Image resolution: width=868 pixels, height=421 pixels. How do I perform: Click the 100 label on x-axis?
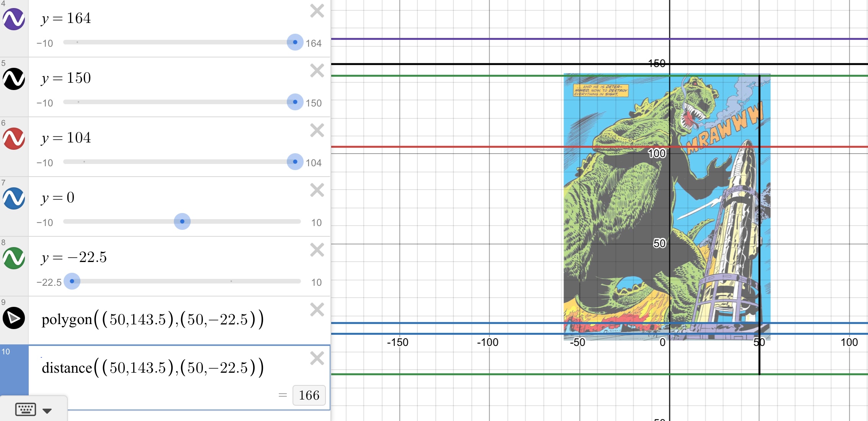849,342
